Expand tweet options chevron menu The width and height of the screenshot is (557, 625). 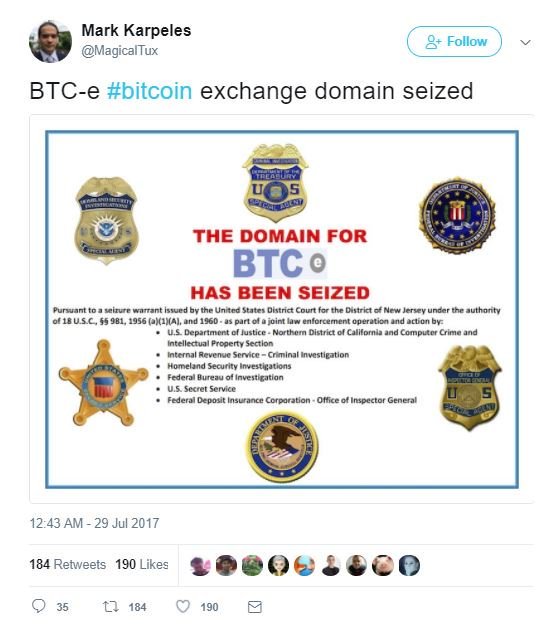click(526, 42)
